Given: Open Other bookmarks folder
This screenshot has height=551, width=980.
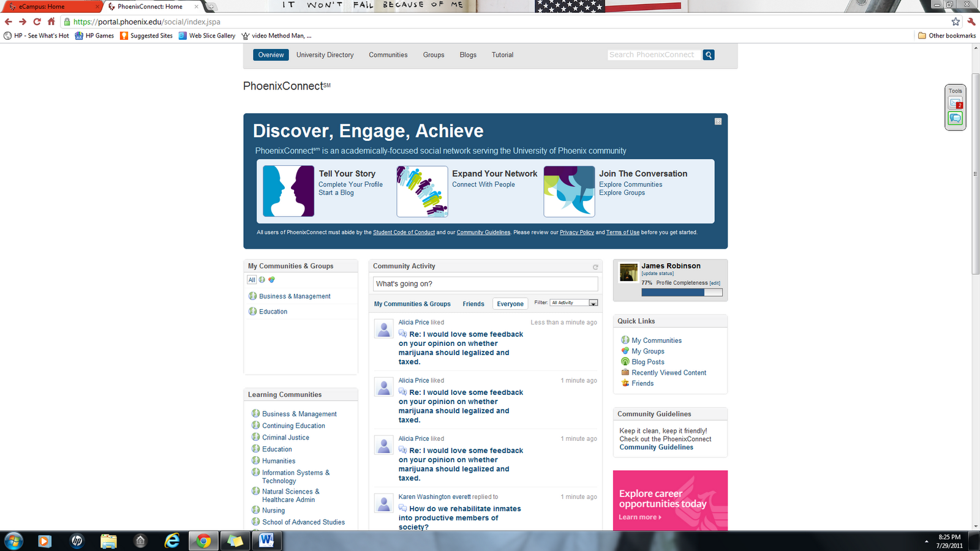Looking at the screenshot, I should pyautogui.click(x=947, y=36).
